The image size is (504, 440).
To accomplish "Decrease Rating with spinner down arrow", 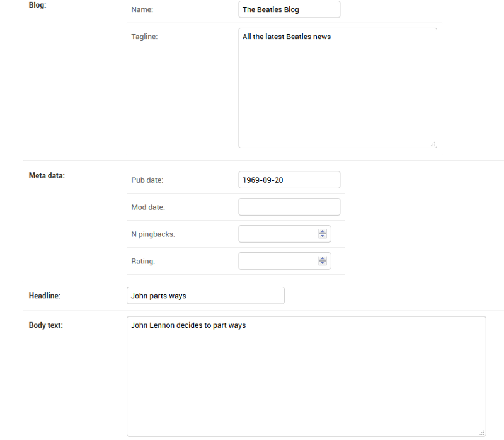I will (x=323, y=263).
